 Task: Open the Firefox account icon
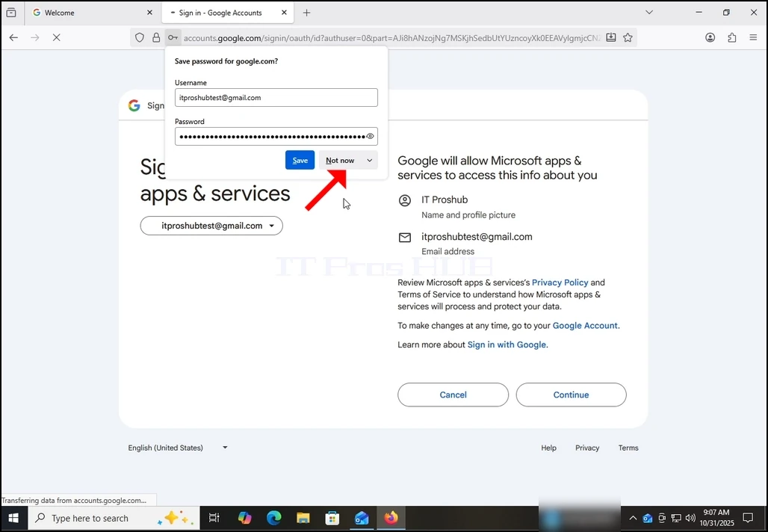710,37
